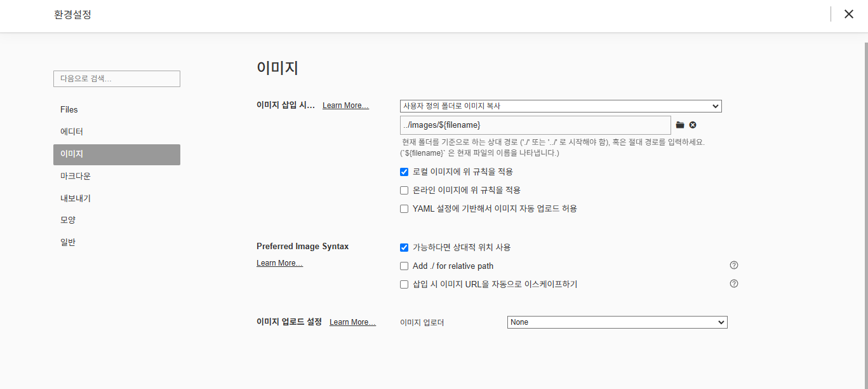Click the clear path X icon
Viewport: 868px width, 389px height.
693,125
